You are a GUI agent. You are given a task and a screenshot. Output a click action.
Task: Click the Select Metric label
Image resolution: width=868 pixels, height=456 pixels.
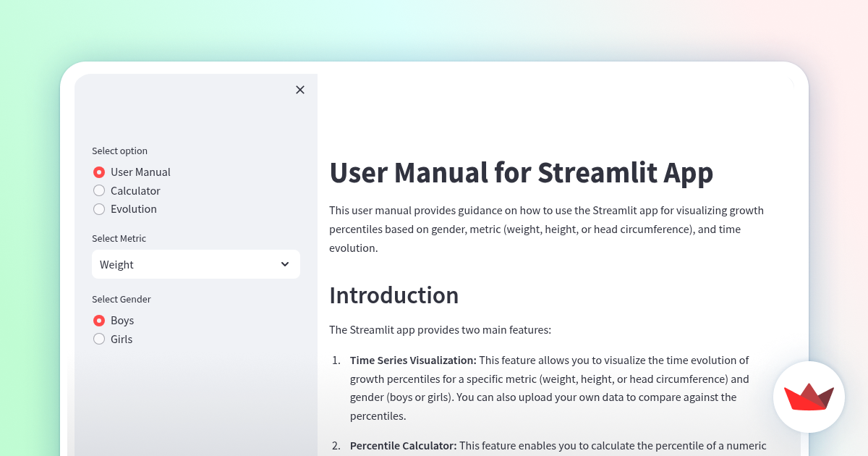pyautogui.click(x=119, y=238)
